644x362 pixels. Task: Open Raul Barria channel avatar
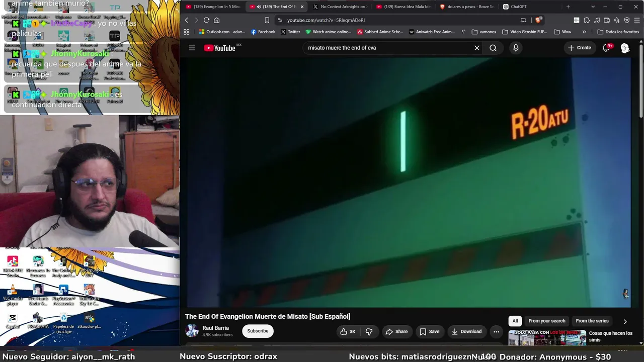(192, 331)
